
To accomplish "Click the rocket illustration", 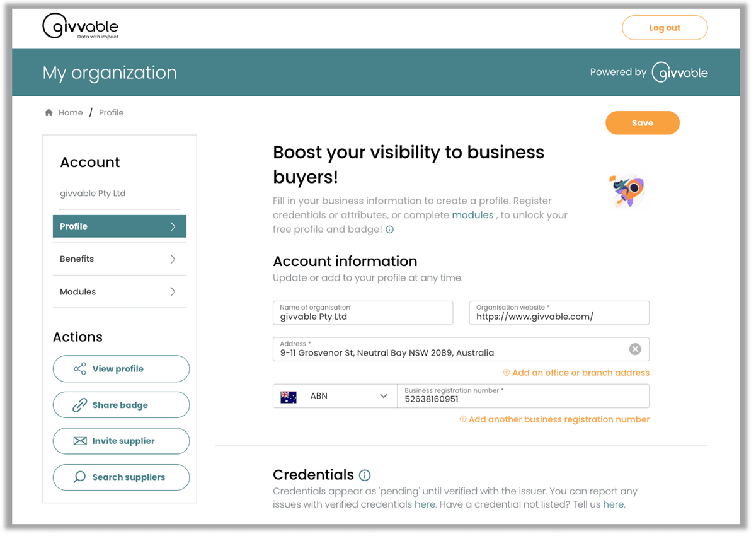I will point(627,191).
